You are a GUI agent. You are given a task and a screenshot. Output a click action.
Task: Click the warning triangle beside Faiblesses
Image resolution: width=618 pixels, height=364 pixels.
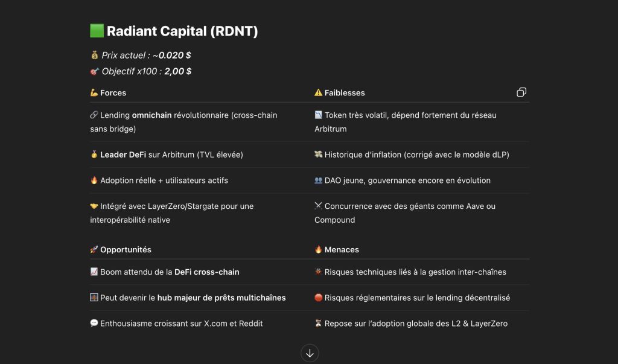(x=318, y=93)
